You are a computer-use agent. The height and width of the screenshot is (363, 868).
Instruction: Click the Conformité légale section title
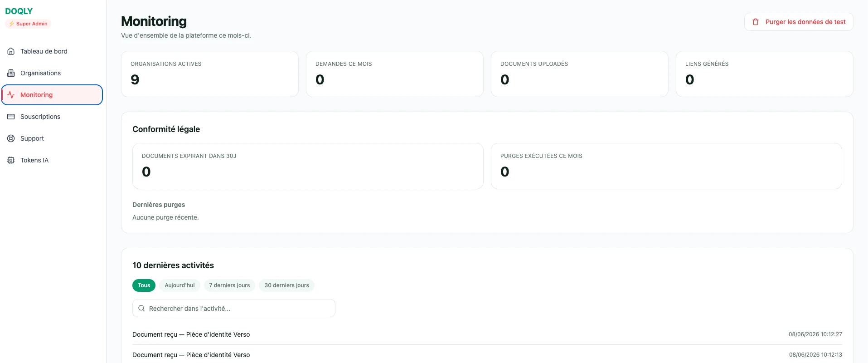(x=166, y=129)
